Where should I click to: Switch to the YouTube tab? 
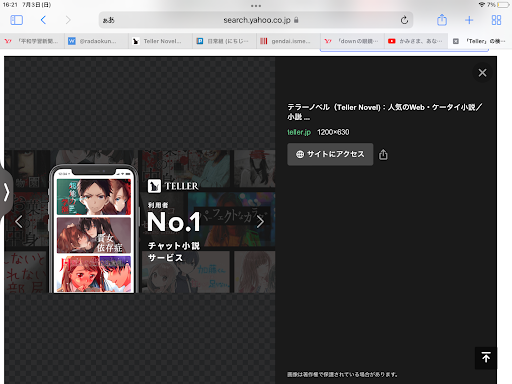click(416, 41)
